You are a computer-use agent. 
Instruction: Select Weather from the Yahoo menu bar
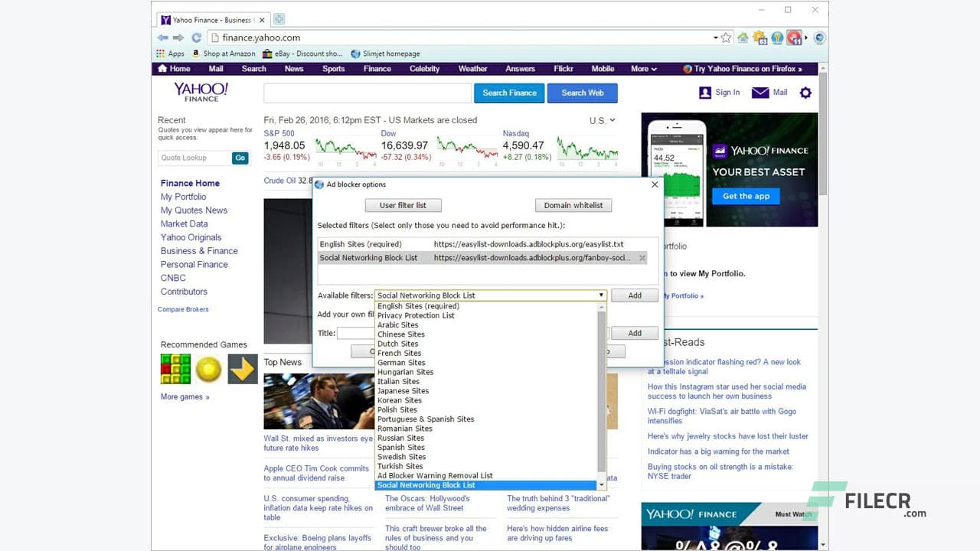point(472,69)
